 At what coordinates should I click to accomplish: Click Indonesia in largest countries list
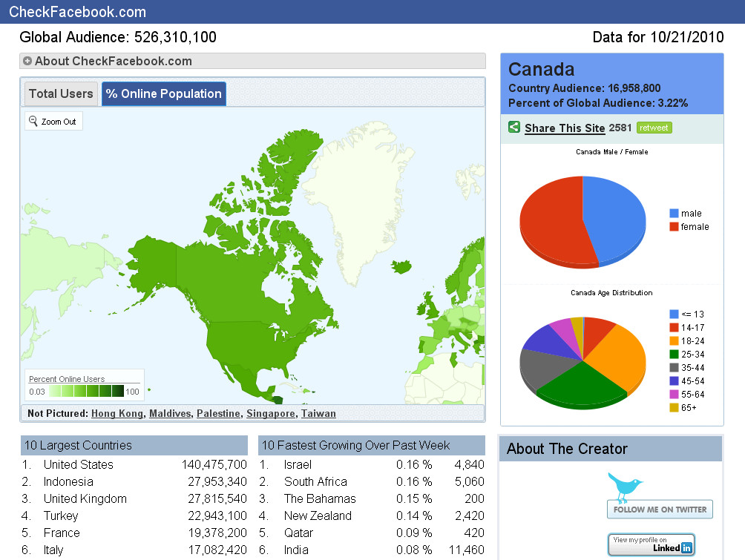tap(68, 481)
